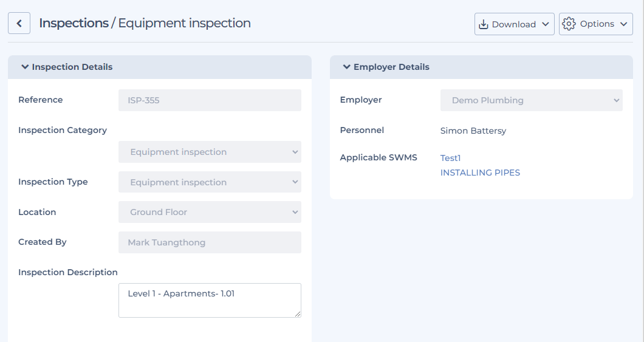Image resolution: width=644 pixels, height=342 pixels.
Task: Open the Employer Demo Plumbing dropdown
Action: click(x=532, y=100)
